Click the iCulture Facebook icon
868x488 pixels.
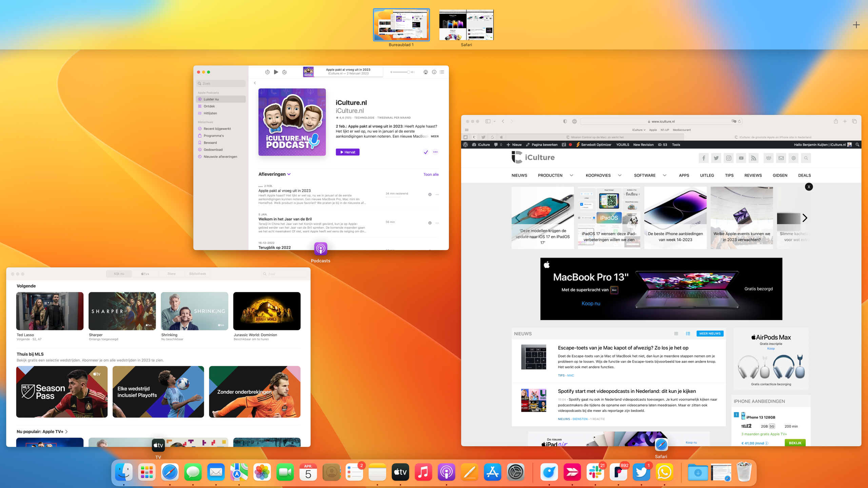[704, 158]
